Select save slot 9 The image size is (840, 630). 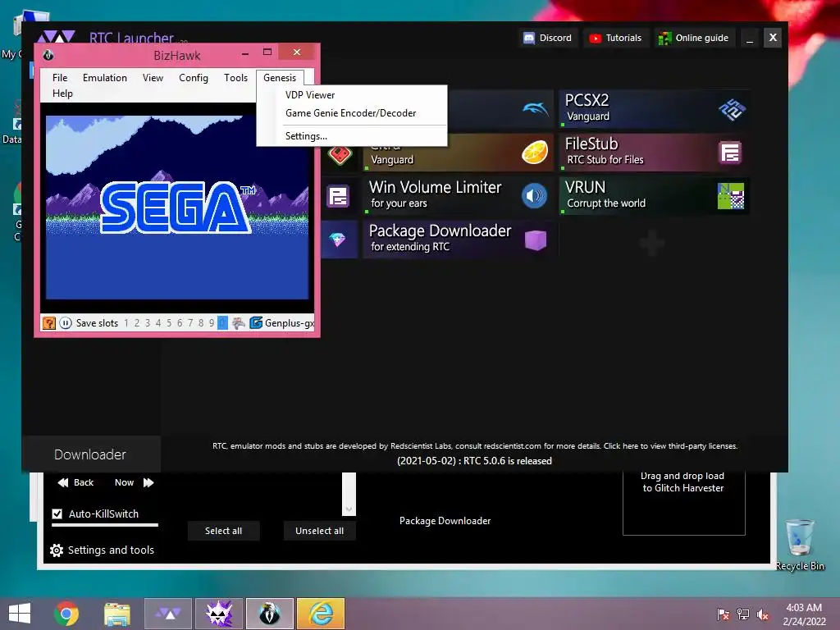coord(212,323)
